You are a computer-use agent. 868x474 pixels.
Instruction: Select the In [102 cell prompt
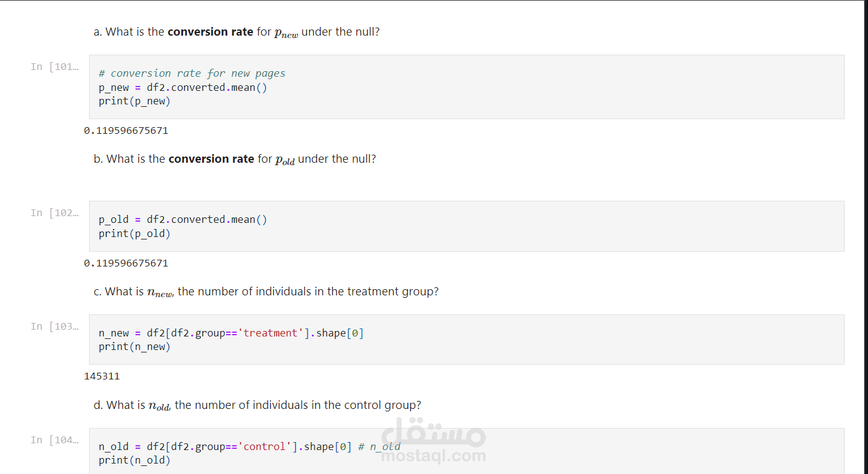[x=54, y=213]
